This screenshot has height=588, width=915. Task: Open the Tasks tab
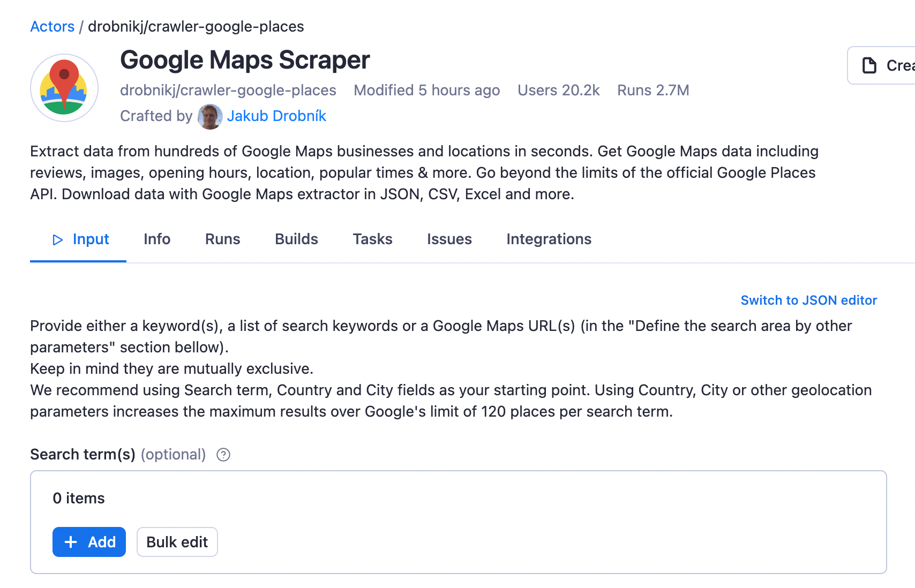372,239
